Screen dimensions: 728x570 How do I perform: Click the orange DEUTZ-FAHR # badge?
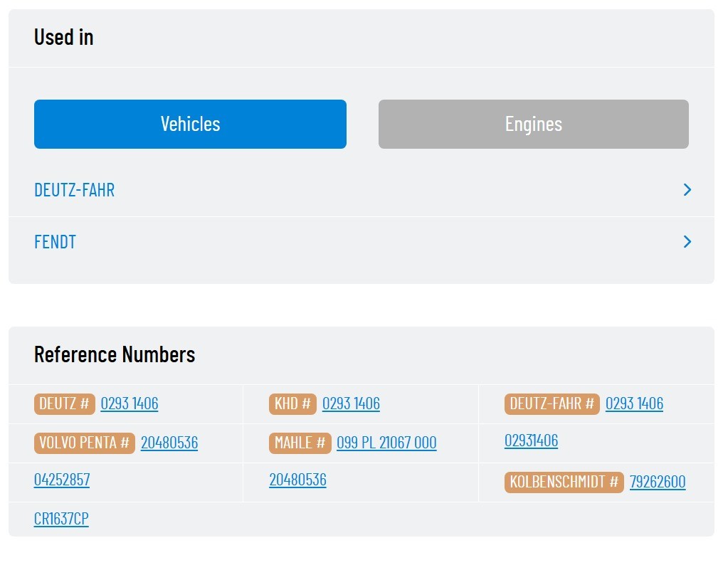pos(552,403)
